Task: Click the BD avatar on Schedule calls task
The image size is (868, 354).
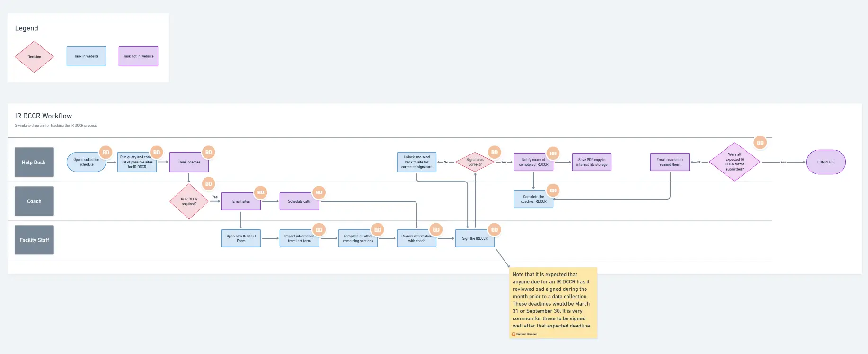Action: 319,192
